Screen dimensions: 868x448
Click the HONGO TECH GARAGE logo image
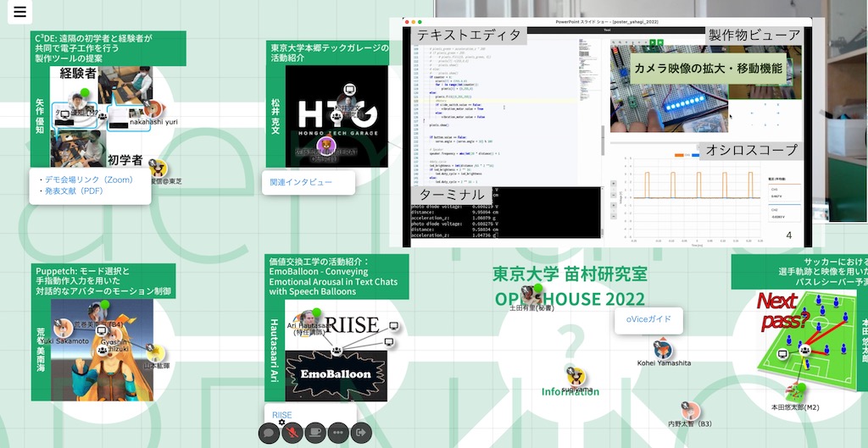[337, 117]
